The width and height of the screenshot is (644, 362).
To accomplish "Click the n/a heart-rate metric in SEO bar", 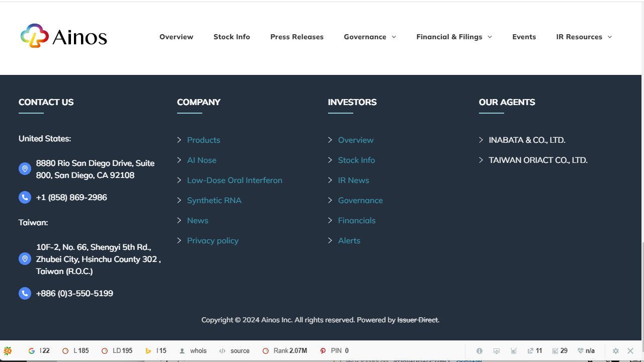I will [586, 351].
